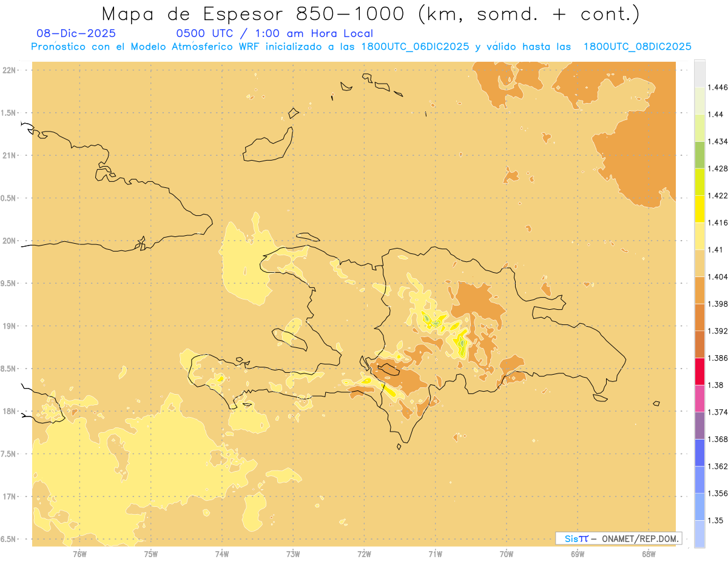Click the green legend swatch between 1.434 and 1.428
728x562 pixels.
pyautogui.click(x=699, y=155)
